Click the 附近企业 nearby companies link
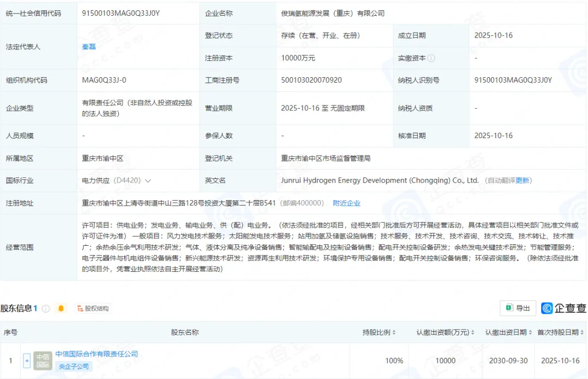The width and height of the screenshot is (588, 379). tap(348, 203)
